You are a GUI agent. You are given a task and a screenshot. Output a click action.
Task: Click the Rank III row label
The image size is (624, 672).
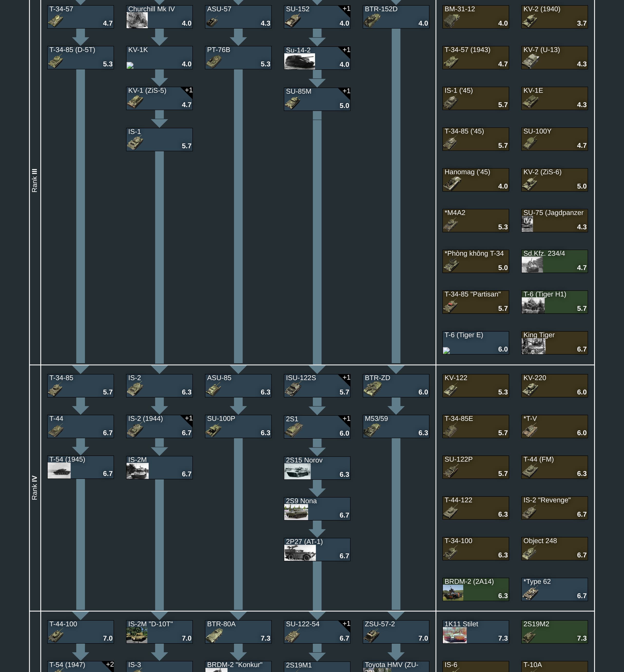click(34, 181)
